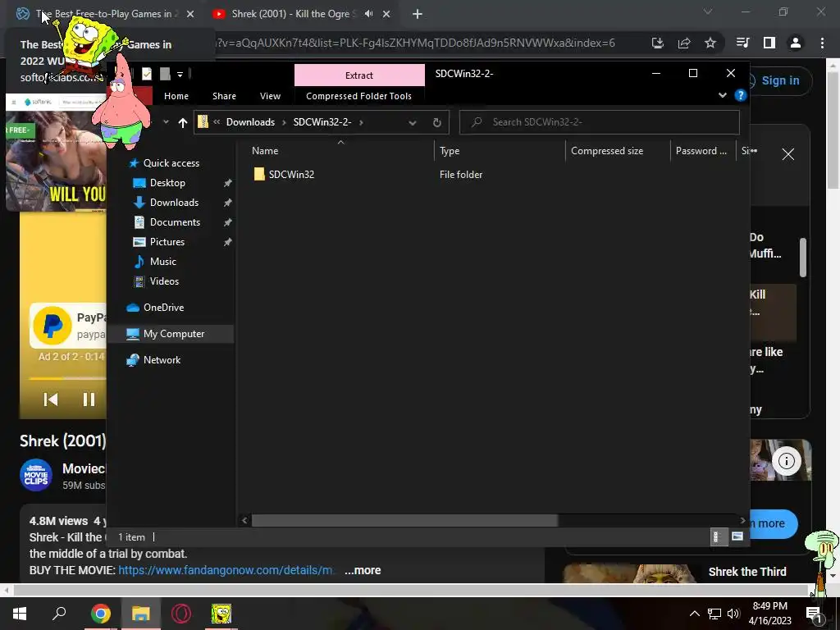Open Videos in the navigation pane
This screenshot has height=630, width=840.
(164, 281)
